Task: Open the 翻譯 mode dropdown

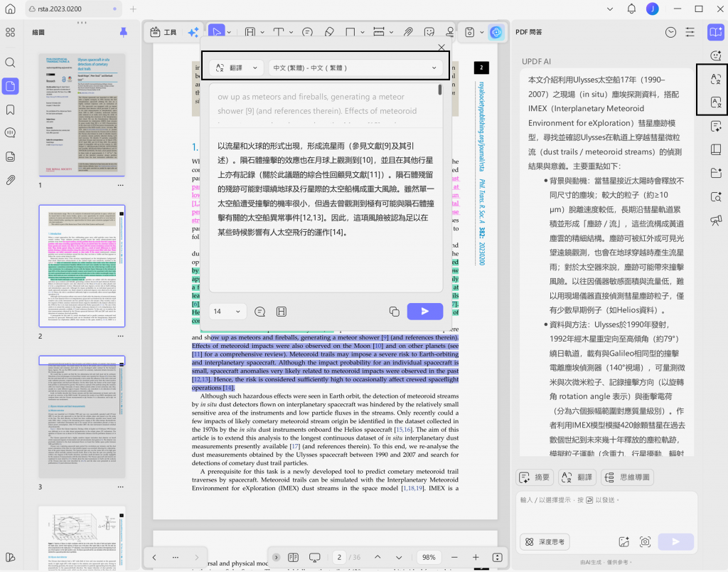Action: coord(236,68)
